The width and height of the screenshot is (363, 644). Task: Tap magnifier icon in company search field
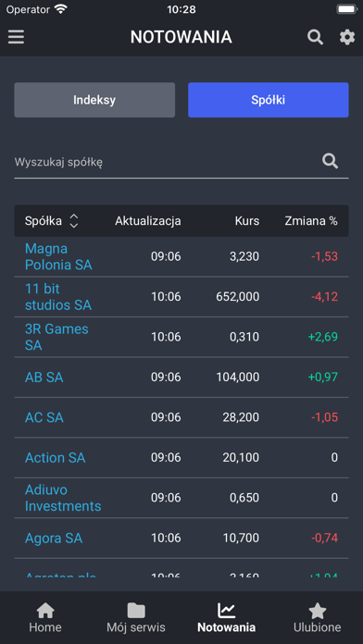click(x=330, y=161)
